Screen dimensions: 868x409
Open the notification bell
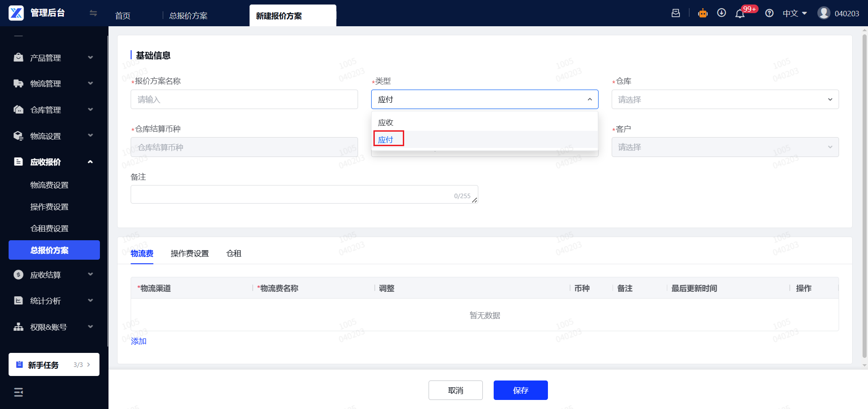(740, 14)
